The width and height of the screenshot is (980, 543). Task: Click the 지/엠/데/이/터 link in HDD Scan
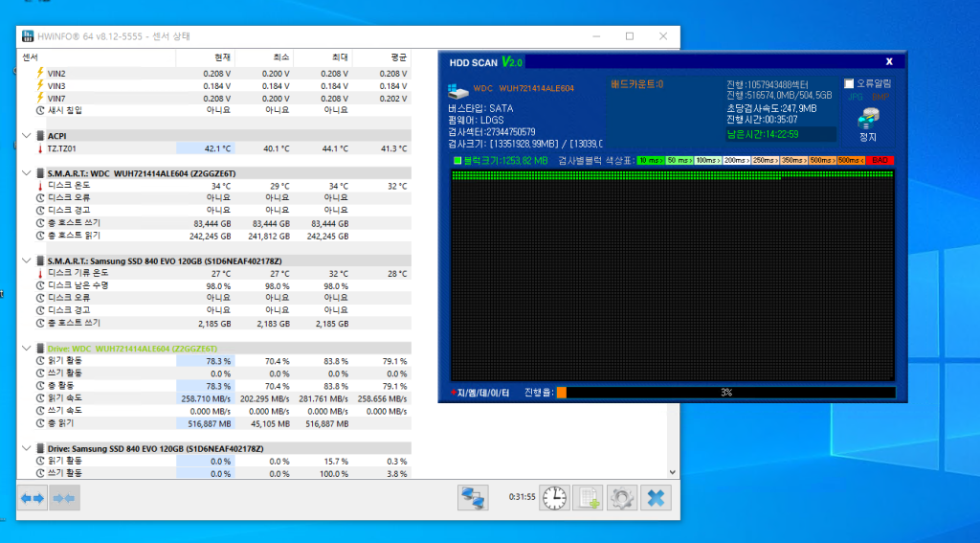tap(480, 393)
